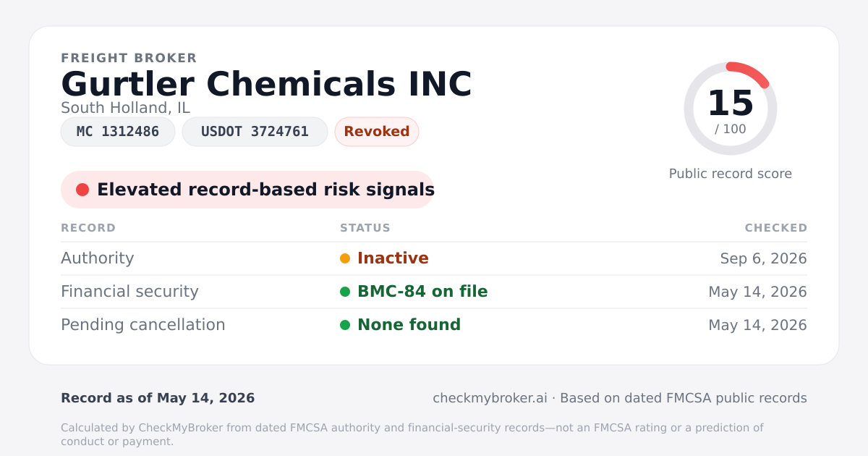
Task: Click the Gurtler Chemicals INC company name
Action: [x=266, y=84]
